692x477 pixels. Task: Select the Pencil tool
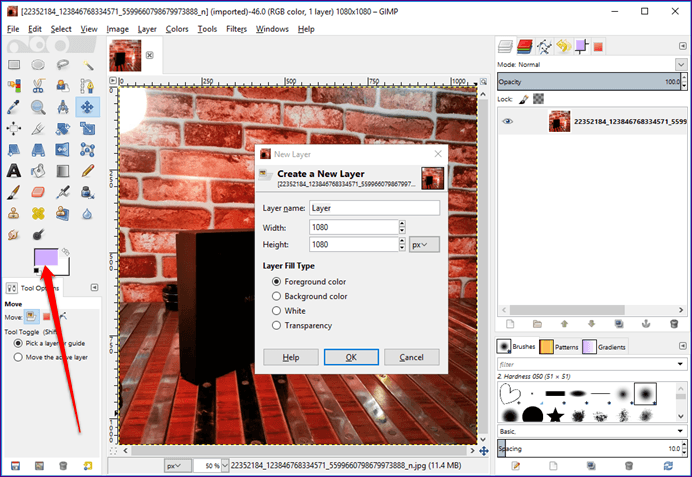point(87,171)
